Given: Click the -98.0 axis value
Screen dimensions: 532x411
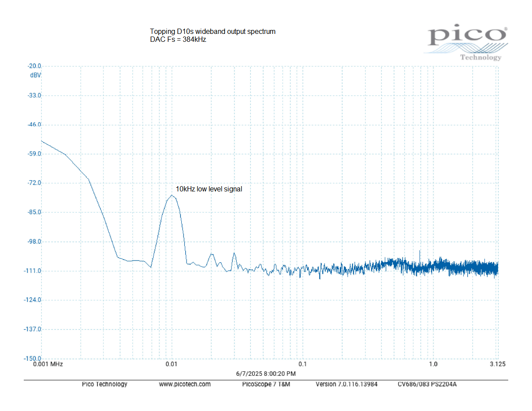Looking at the screenshot, I should point(34,241).
